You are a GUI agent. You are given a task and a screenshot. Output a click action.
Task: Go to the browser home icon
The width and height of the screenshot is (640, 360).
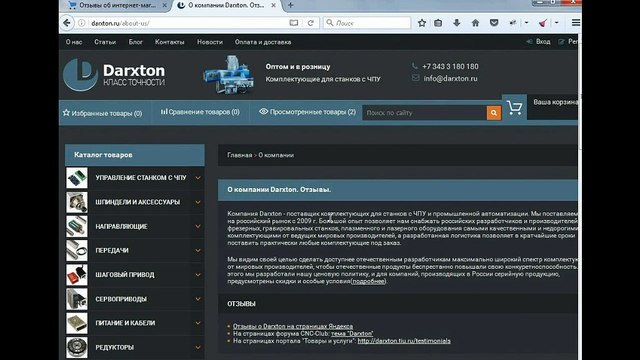point(476,23)
